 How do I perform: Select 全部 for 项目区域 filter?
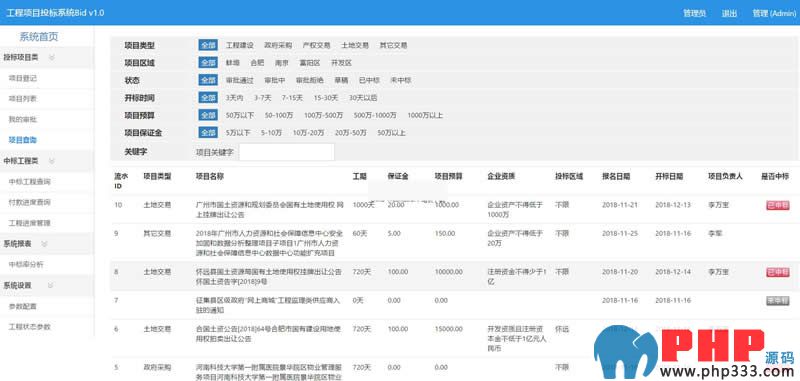coord(208,63)
